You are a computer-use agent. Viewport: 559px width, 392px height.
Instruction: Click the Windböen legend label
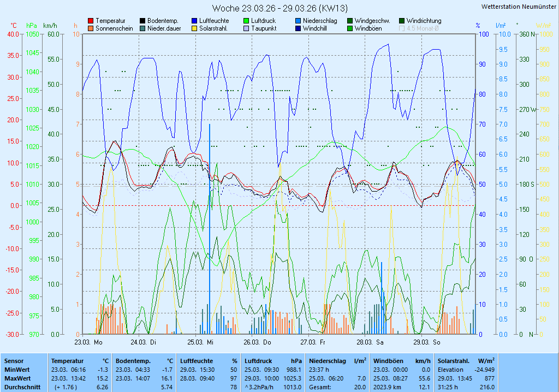point(368,28)
